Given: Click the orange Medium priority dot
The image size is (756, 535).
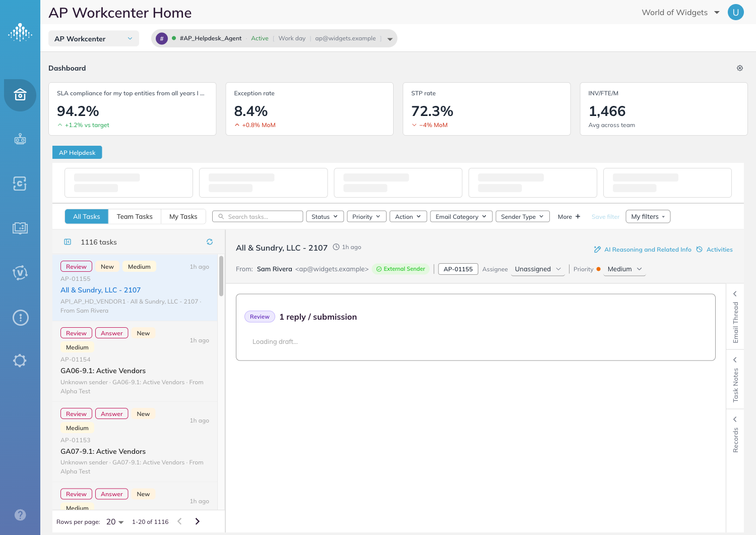Looking at the screenshot, I should coord(598,269).
